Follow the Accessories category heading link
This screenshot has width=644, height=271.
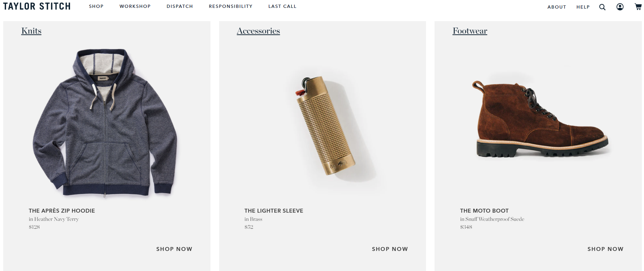coord(258,31)
